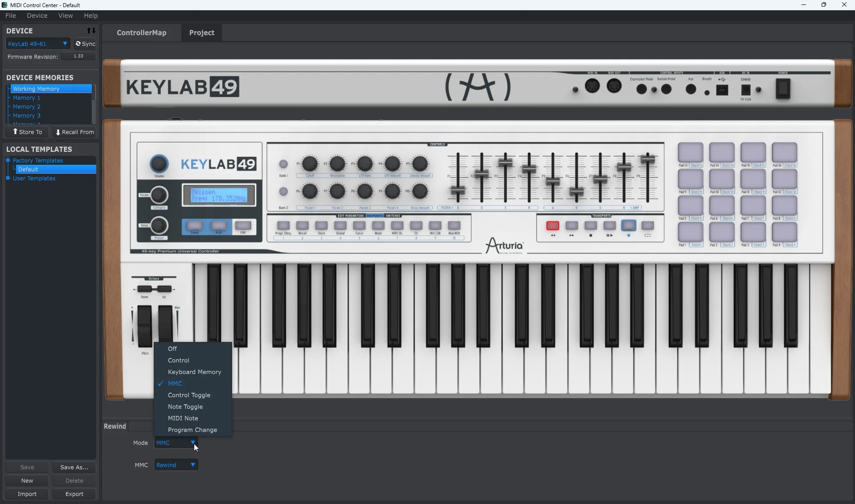
Task: Click Pad 4 on the keyboard
Action: [784, 232]
